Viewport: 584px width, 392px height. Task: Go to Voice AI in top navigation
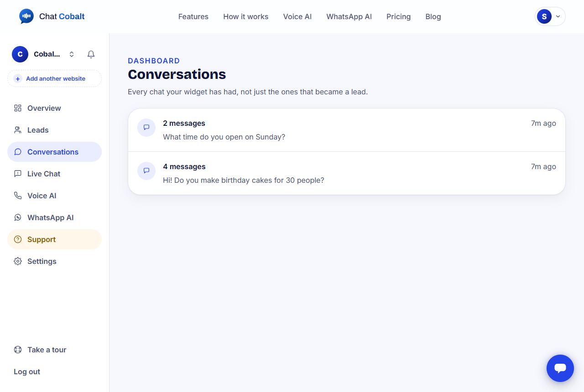click(297, 16)
